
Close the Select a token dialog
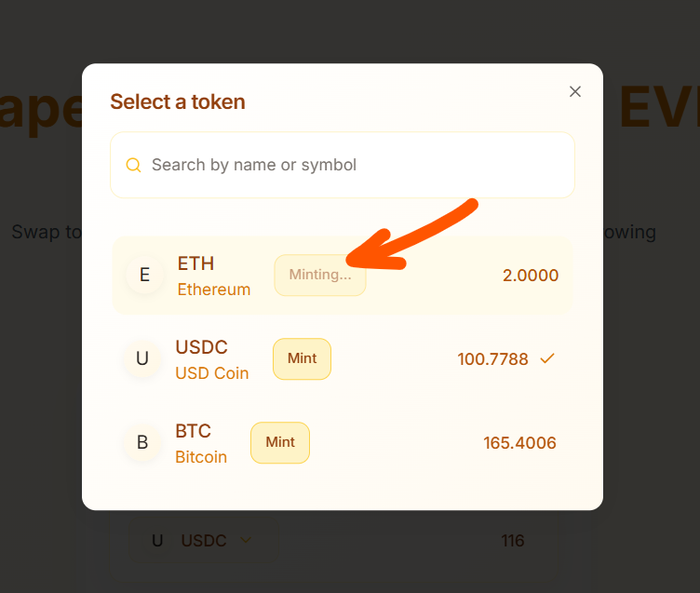[575, 91]
